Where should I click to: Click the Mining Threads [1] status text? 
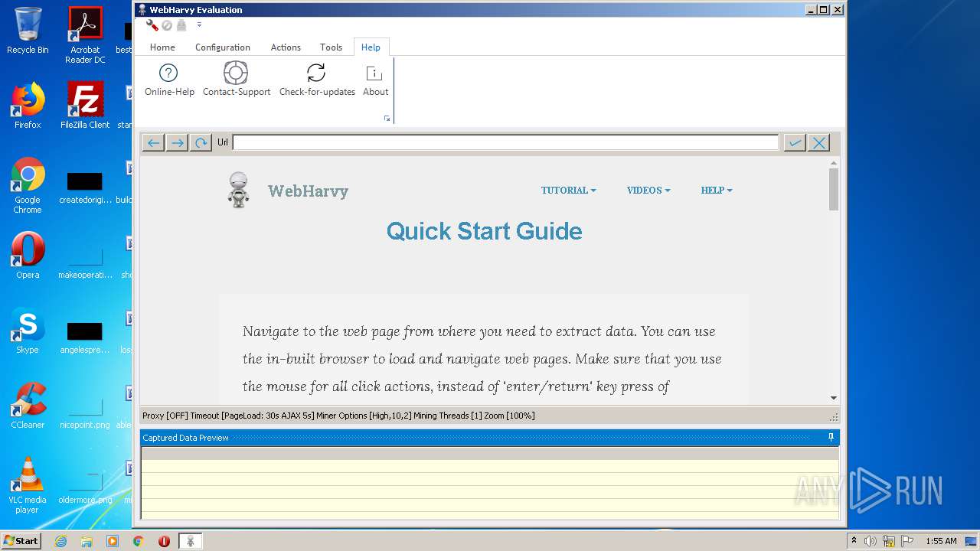[x=448, y=416]
